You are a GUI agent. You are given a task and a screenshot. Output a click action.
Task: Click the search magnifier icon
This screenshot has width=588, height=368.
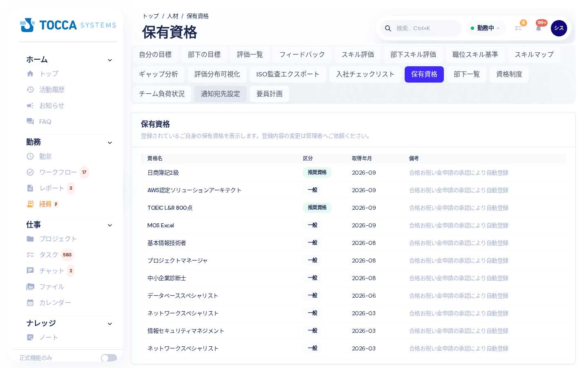coord(388,28)
